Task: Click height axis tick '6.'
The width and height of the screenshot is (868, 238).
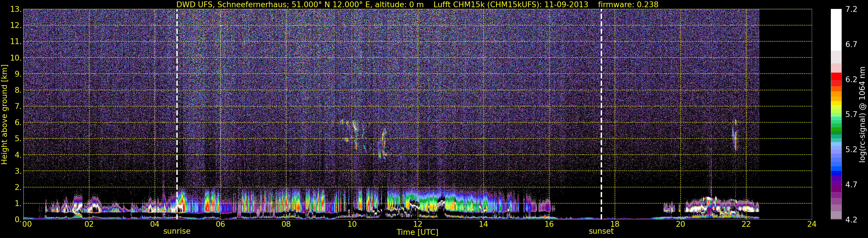Action: point(18,122)
